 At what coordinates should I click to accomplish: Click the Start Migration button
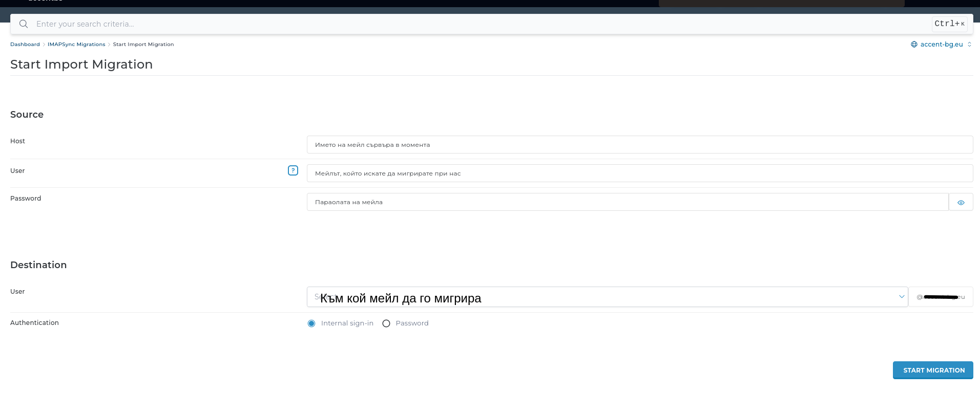tap(933, 370)
